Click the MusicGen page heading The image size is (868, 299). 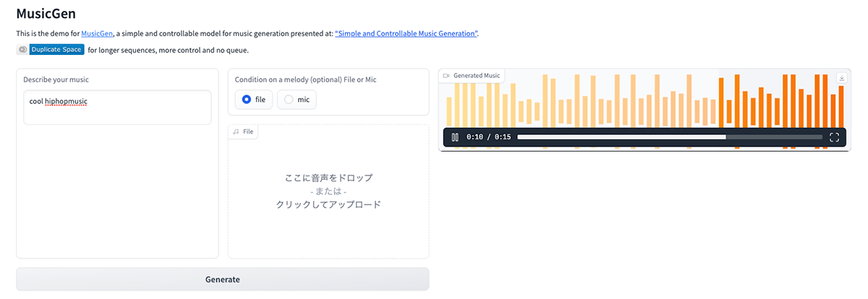point(46,13)
